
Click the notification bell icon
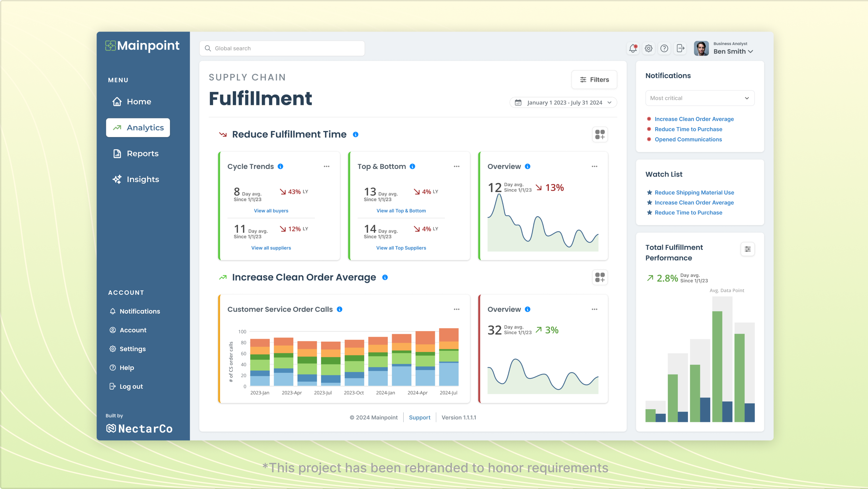[633, 49]
